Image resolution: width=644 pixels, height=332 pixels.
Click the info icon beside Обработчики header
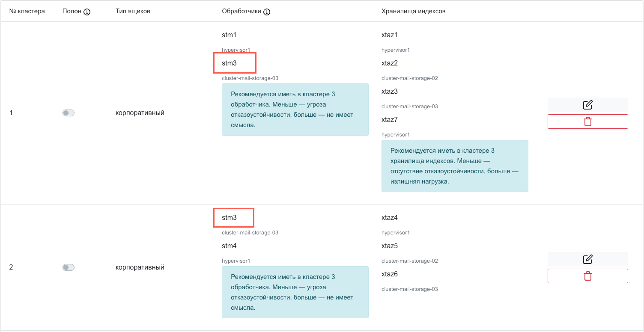[267, 12]
